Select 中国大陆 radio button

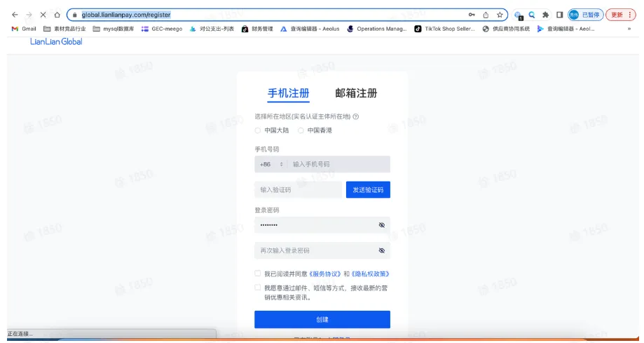tap(257, 130)
